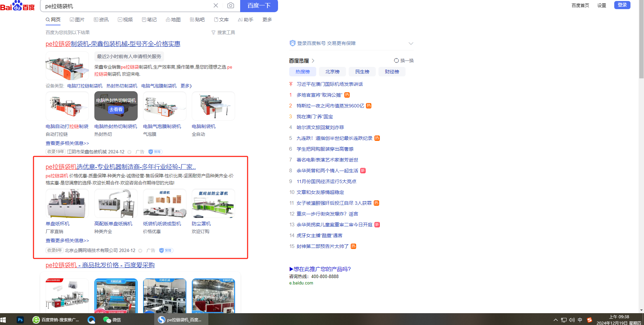Screen dimensions: 644x325
Task: Click the volume speaker tray icon
Action: point(572,320)
